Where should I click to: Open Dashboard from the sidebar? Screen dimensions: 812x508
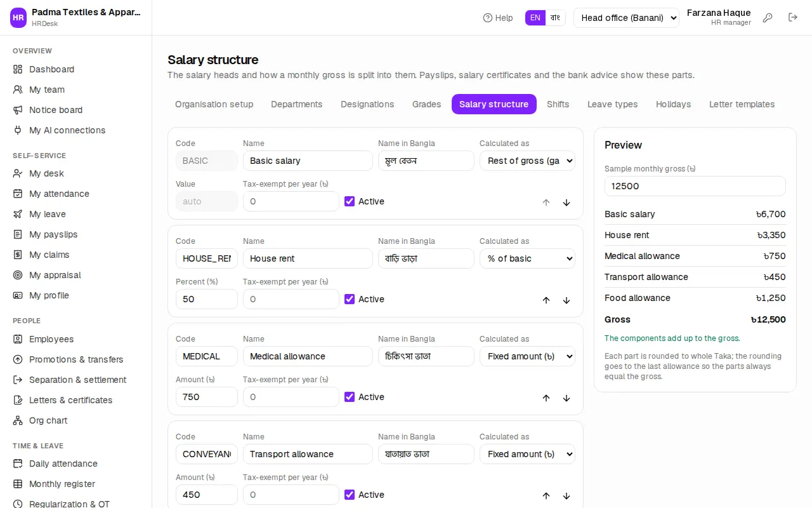76,69
